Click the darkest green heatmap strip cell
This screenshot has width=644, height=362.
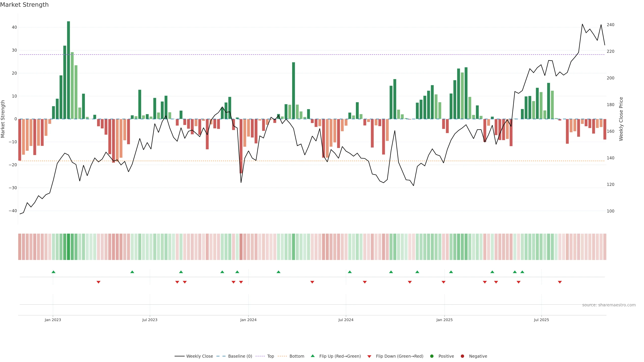68,247
